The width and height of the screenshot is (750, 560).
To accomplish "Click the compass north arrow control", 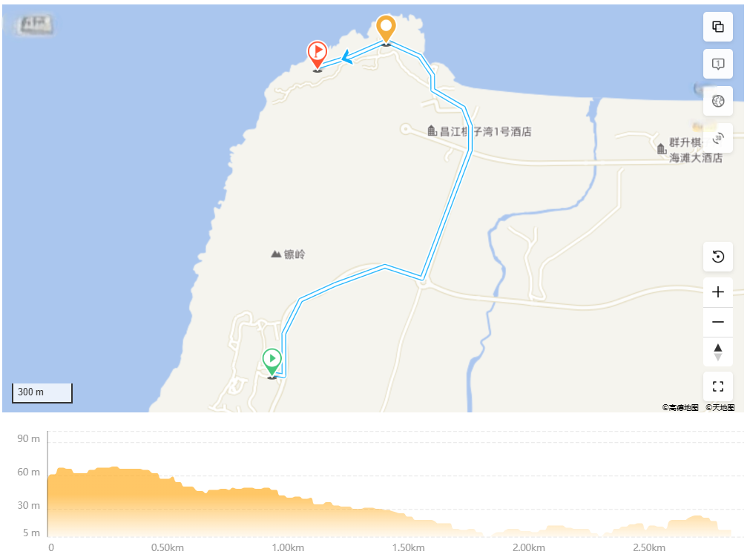I will [x=717, y=352].
